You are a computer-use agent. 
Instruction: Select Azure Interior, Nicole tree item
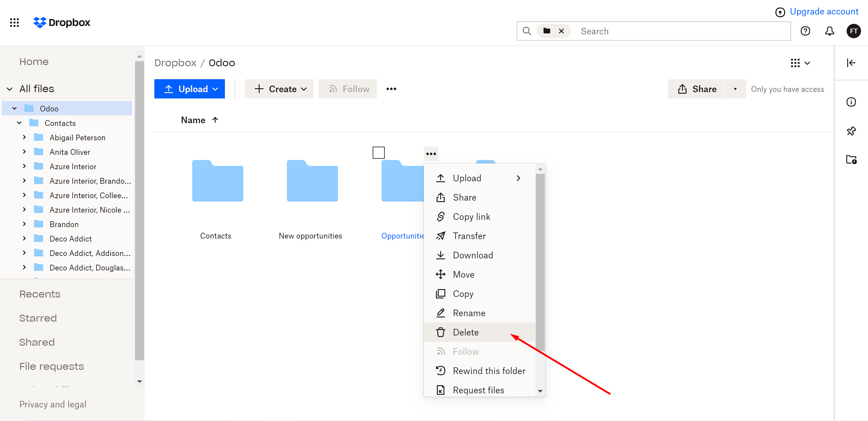coord(90,210)
